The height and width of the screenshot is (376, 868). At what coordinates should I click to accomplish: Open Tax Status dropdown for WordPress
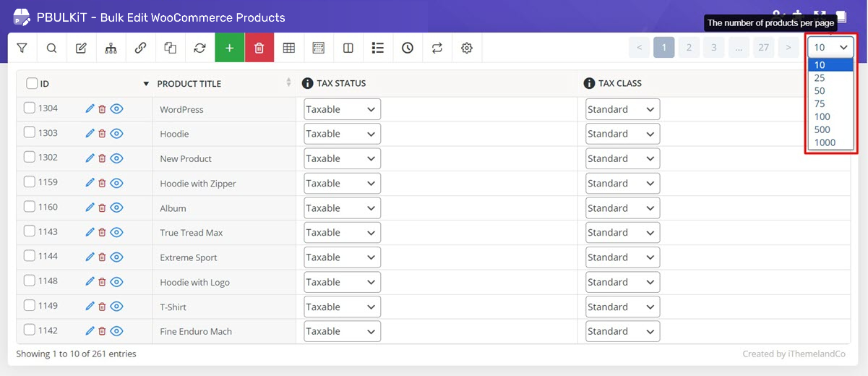[342, 110]
